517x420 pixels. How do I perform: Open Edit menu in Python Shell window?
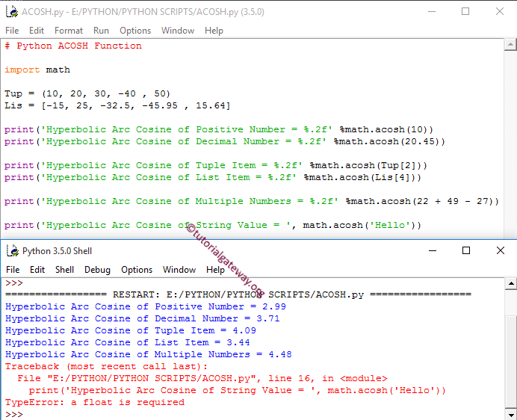click(x=37, y=270)
